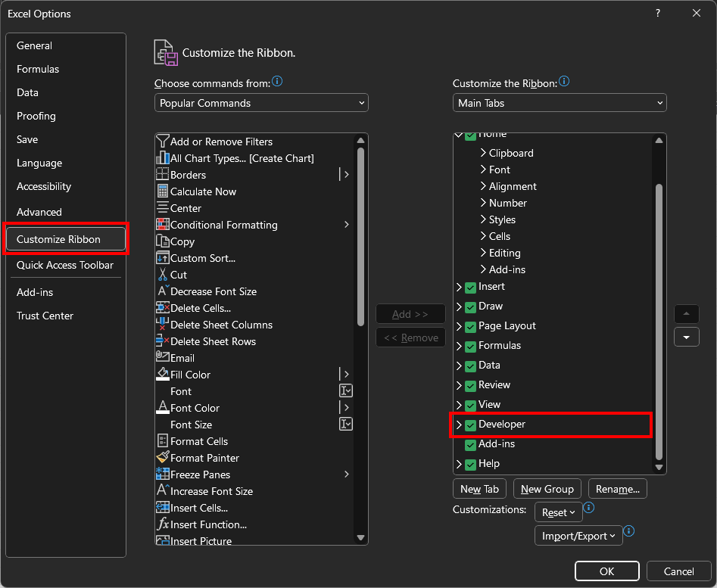Image resolution: width=717 pixels, height=588 pixels.
Task: Select the Freeze Panes icon
Action: point(162,474)
